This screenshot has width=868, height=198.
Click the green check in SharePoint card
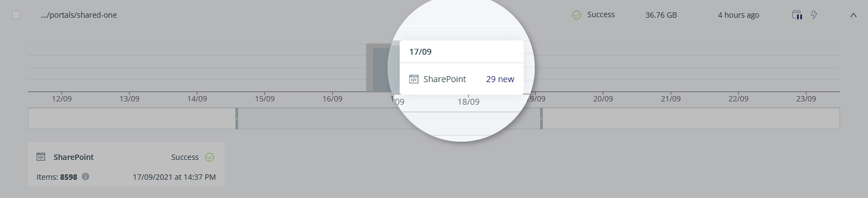(x=210, y=157)
